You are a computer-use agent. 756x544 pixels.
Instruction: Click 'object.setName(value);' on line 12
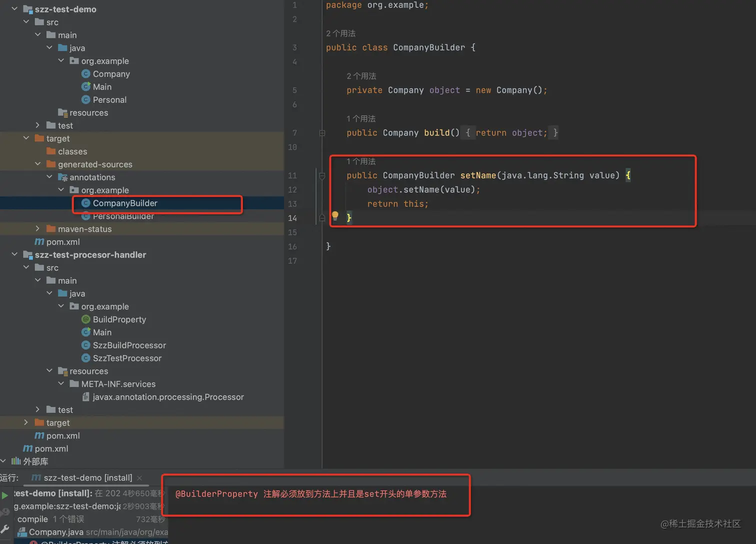pos(423,190)
